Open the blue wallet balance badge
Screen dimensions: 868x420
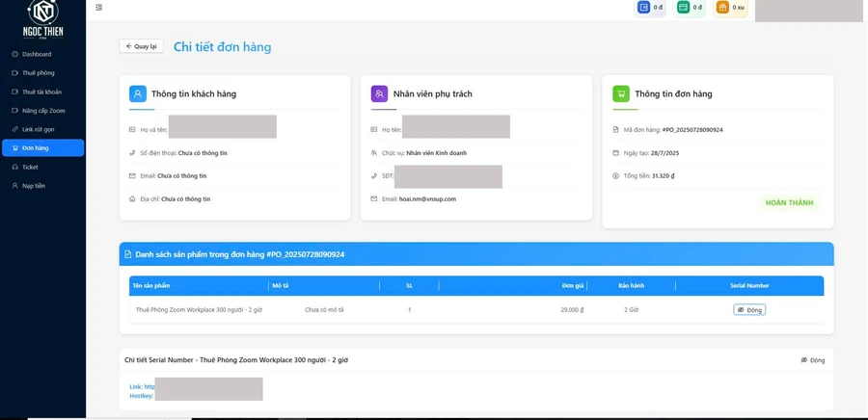pyautogui.click(x=650, y=8)
